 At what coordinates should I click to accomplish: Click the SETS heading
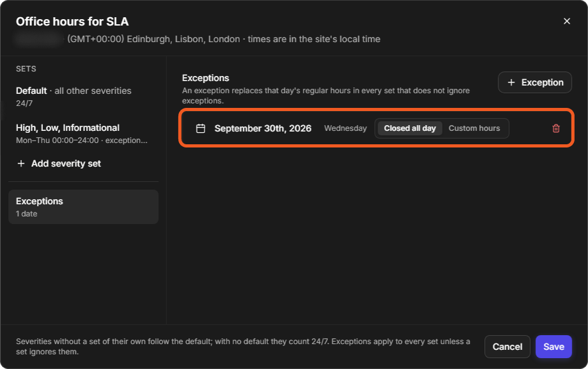[26, 69]
